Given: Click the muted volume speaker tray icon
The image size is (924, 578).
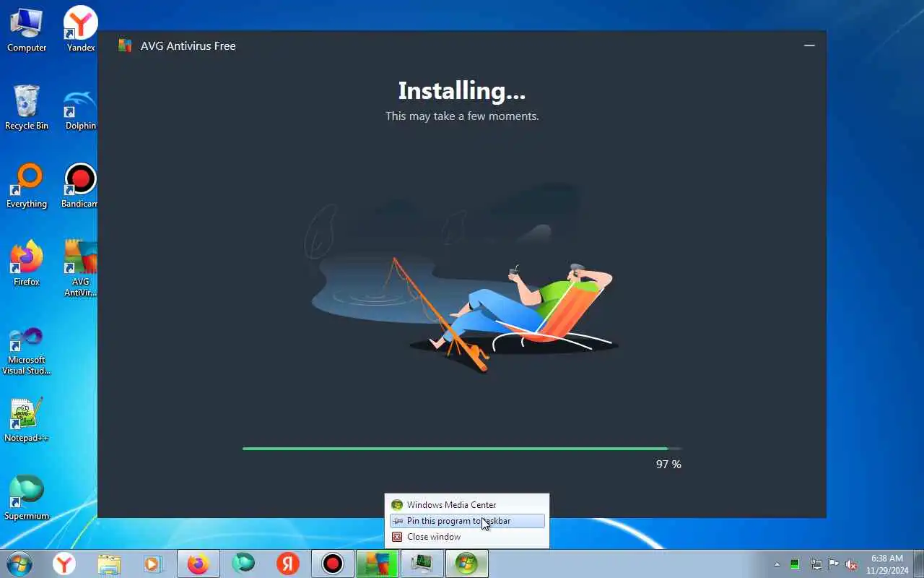Looking at the screenshot, I should [x=852, y=564].
